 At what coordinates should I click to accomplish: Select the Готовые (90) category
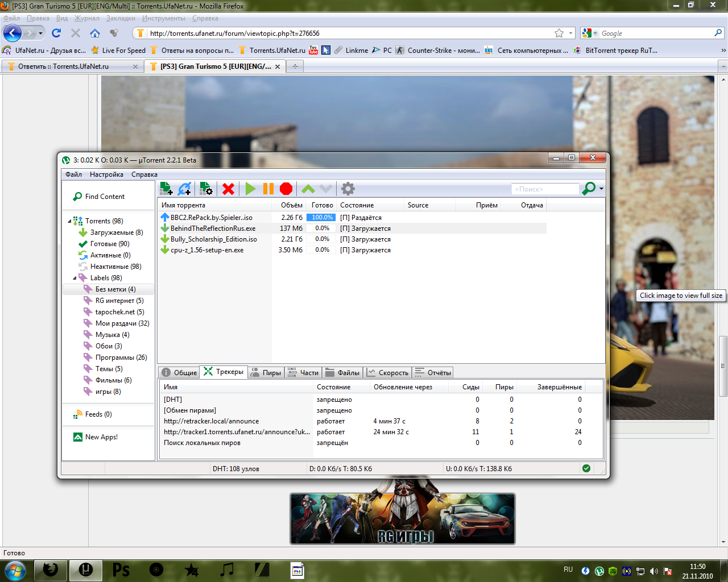[x=104, y=244]
